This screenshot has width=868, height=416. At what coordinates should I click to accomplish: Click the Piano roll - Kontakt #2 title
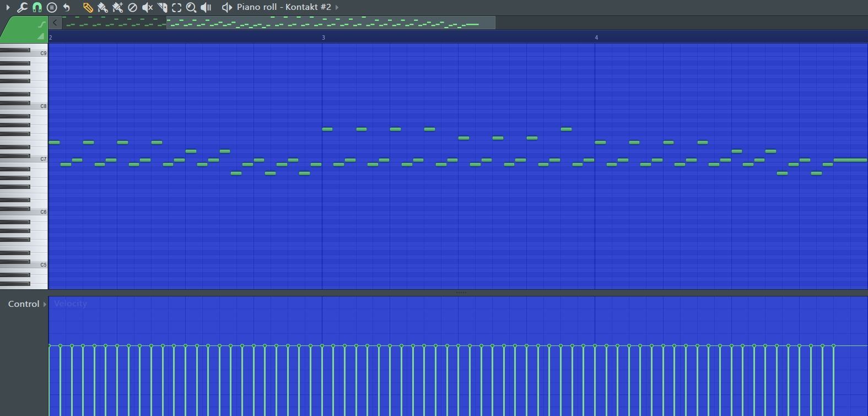point(284,7)
